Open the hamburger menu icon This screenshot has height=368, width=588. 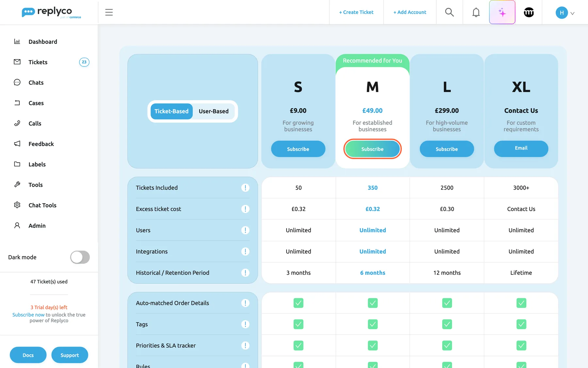[109, 12]
